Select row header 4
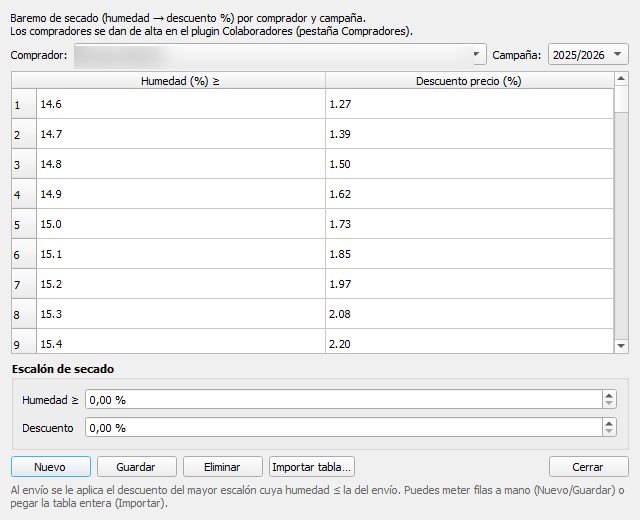 point(24,194)
